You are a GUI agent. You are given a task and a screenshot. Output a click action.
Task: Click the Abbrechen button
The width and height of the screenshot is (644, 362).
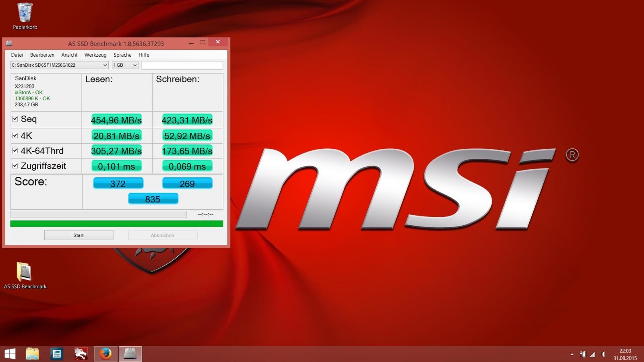(x=163, y=235)
